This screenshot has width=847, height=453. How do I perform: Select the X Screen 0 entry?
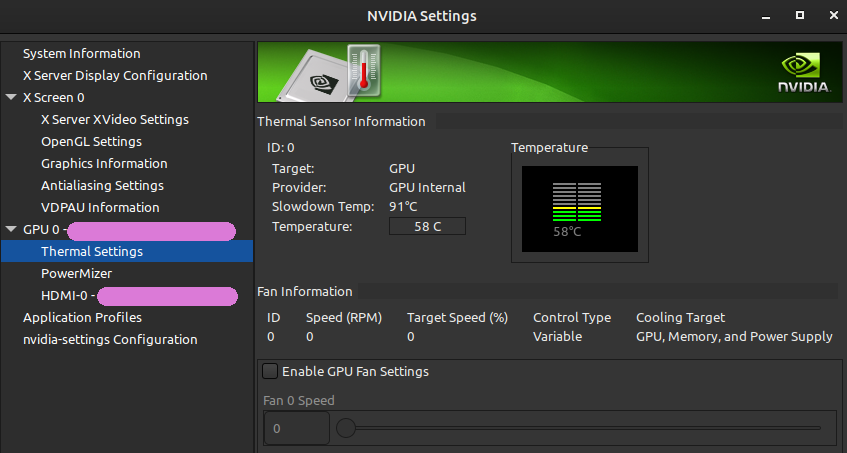tap(53, 98)
